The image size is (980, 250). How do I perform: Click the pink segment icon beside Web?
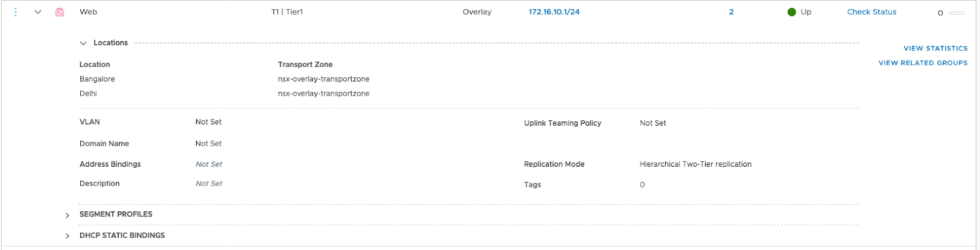coord(59,12)
